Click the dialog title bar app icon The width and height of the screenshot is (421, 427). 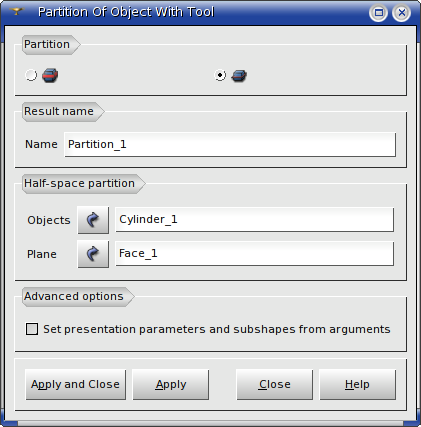click(16, 12)
